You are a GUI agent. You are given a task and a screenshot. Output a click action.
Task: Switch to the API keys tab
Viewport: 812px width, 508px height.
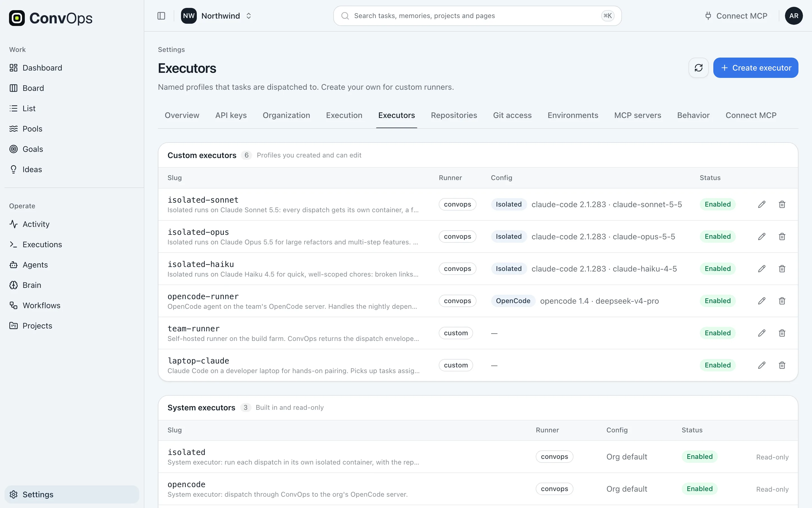[231, 115]
